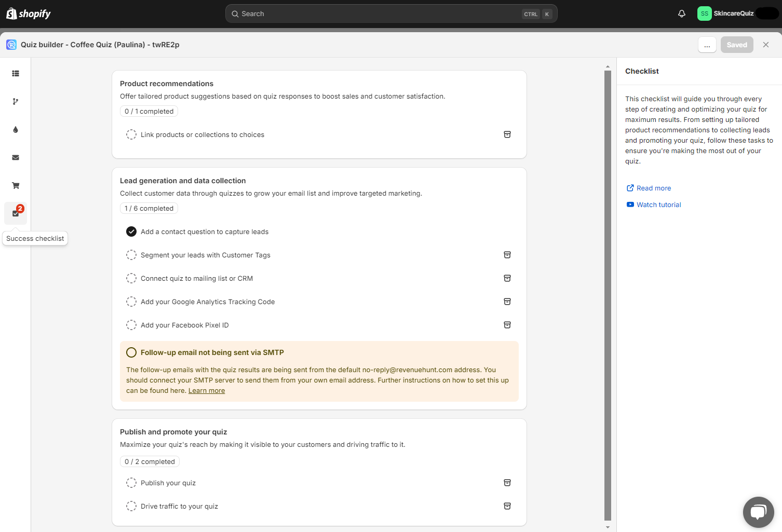Click the Checklist panel heading

click(642, 71)
